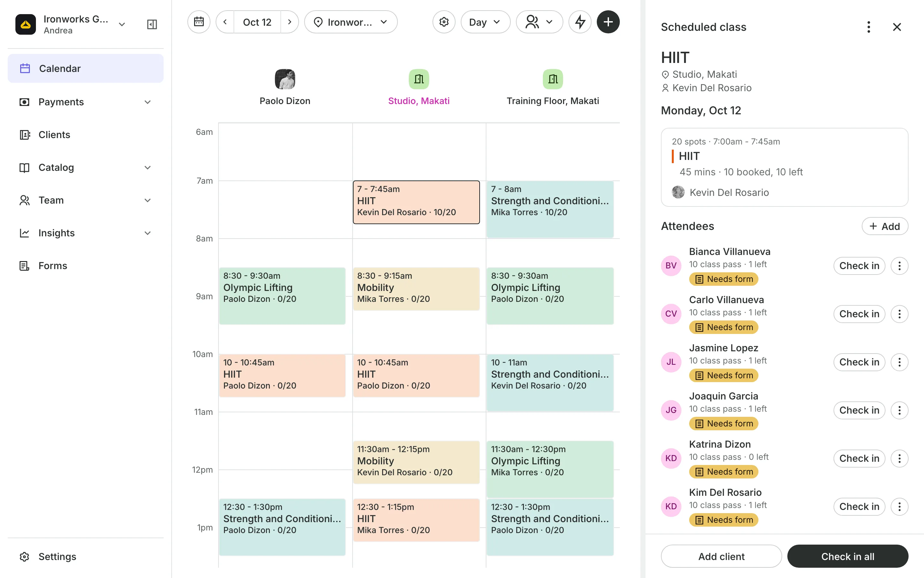Select Studio, Makati room icon

419,79
